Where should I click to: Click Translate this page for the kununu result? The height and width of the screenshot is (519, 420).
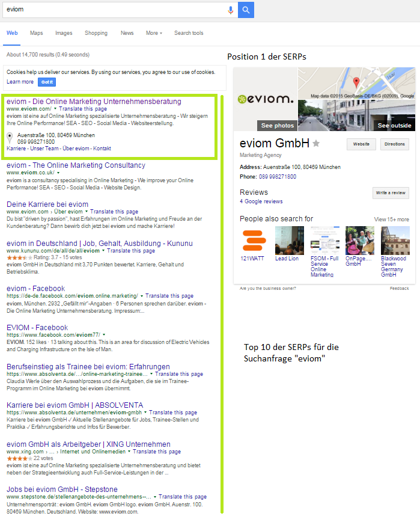(x=131, y=251)
